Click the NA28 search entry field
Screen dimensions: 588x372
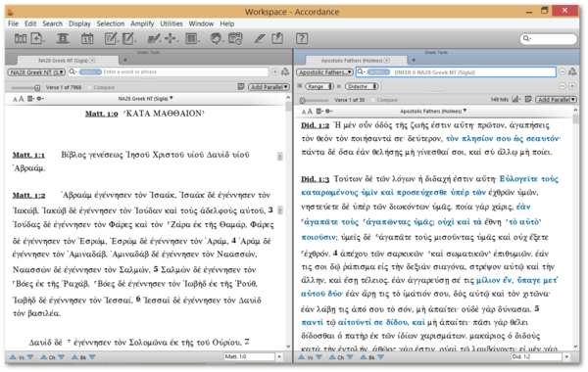click(168, 71)
